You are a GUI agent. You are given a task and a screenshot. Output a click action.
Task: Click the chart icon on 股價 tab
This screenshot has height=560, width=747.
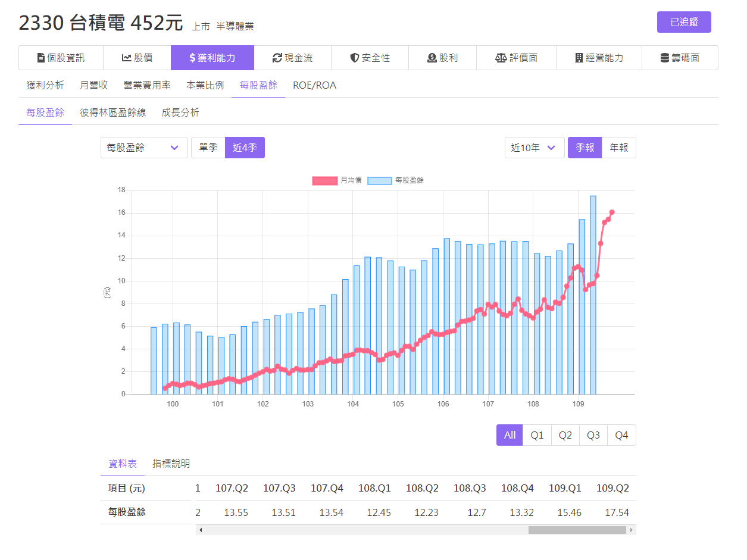tap(126, 58)
